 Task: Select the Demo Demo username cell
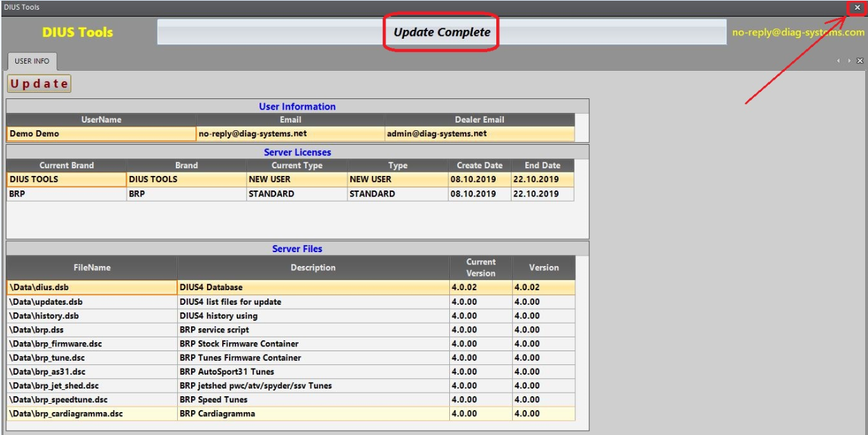101,134
